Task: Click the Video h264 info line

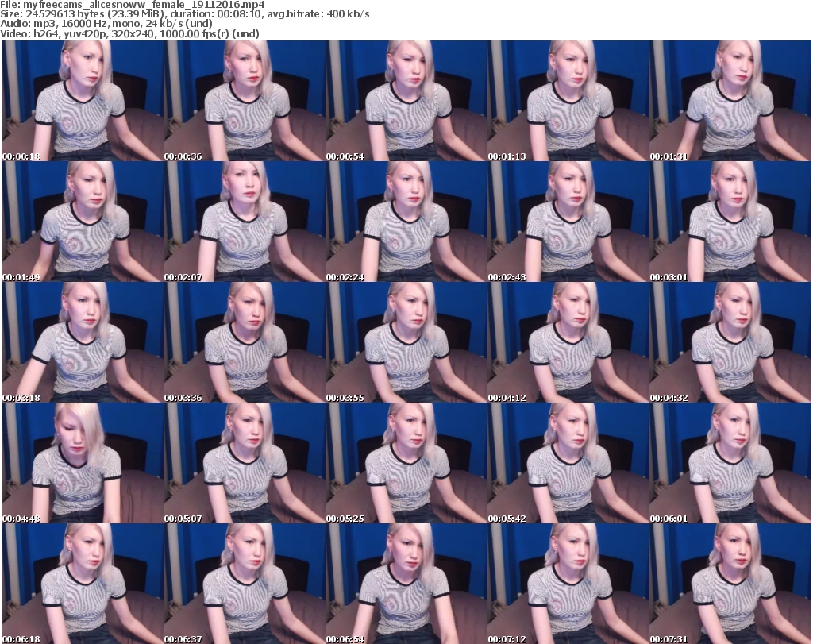Action: click(x=129, y=33)
